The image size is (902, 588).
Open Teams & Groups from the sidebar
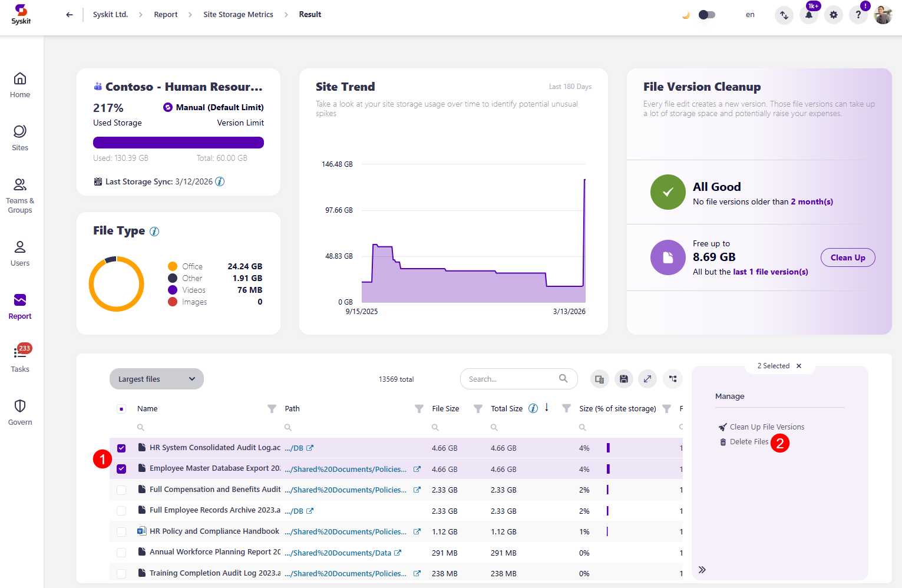tap(19, 194)
